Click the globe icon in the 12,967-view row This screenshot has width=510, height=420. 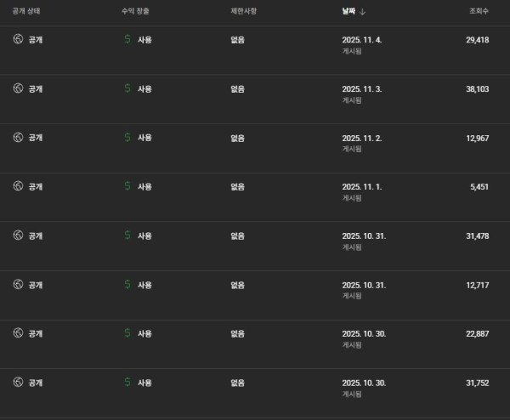click(18, 137)
